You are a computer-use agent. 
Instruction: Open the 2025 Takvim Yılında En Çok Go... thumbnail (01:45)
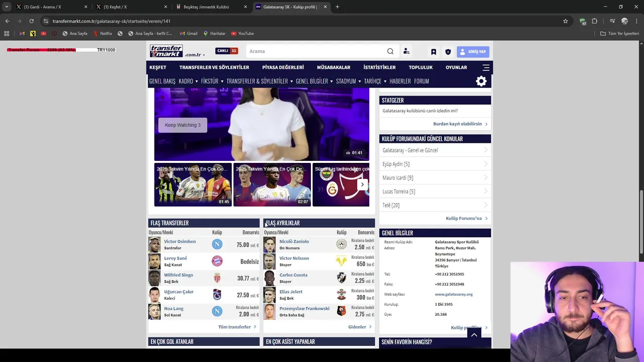[x=193, y=185]
